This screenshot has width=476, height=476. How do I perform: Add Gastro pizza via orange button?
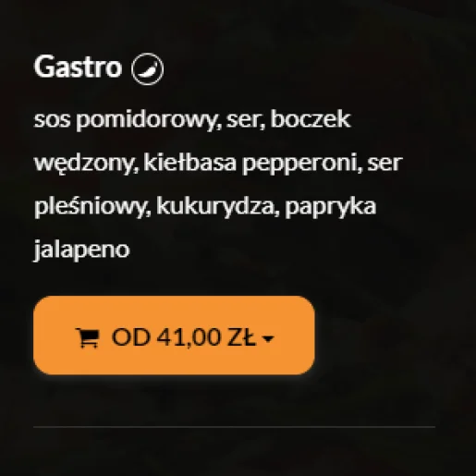click(174, 336)
